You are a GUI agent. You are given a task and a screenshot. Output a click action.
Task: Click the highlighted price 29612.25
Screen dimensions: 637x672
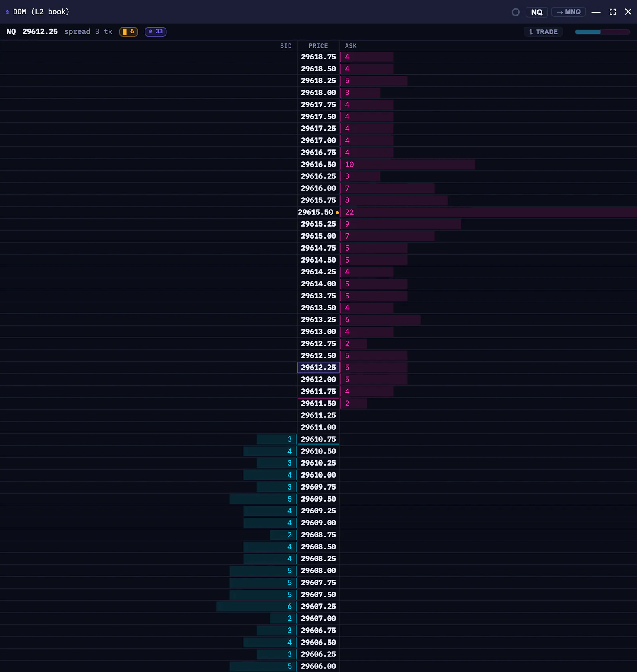(318, 367)
